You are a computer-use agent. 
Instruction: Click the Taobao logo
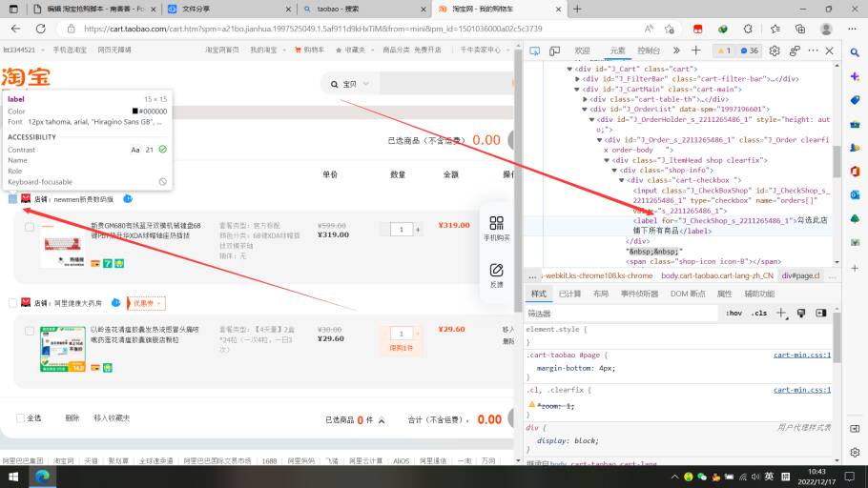[x=26, y=77]
